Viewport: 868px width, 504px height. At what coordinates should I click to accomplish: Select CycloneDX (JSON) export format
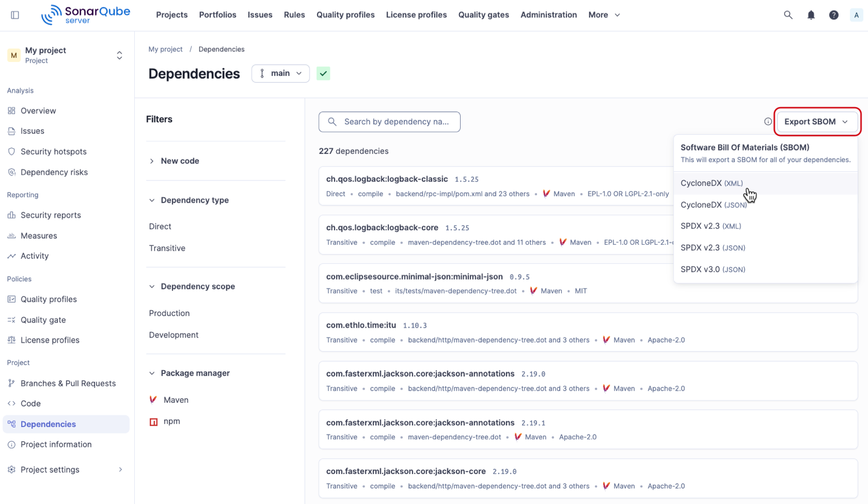coord(766,205)
